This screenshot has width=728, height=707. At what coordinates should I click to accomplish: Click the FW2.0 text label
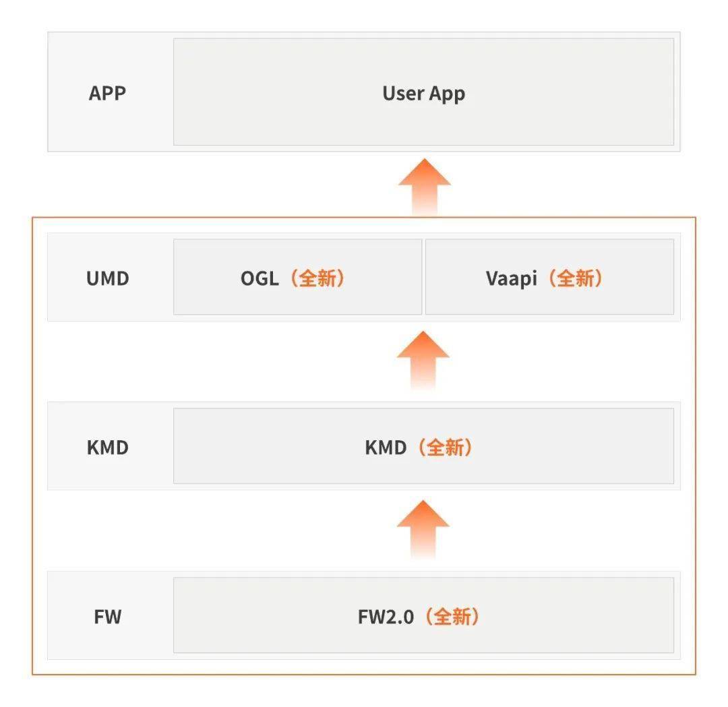coord(386,617)
